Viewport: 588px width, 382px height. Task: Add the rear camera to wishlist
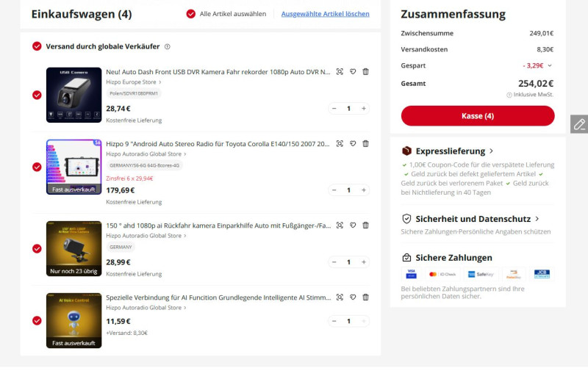pyautogui.click(x=353, y=225)
